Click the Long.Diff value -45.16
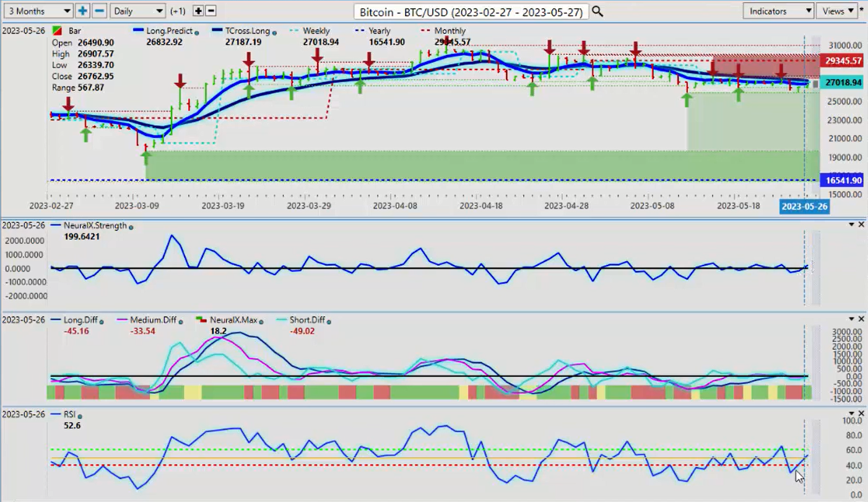Viewport: 868px width, 502px height. 76,331
